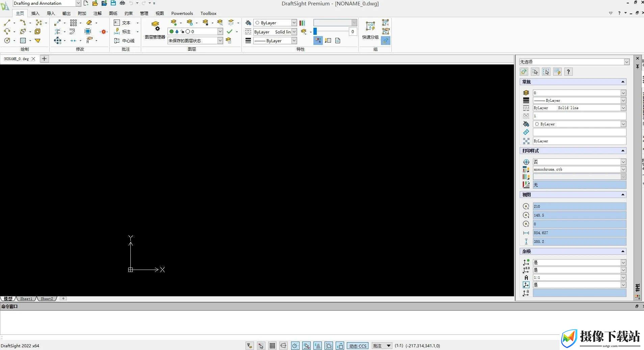Click the Print icon in title bar
This screenshot has width=644, height=350.
click(122, 3)
